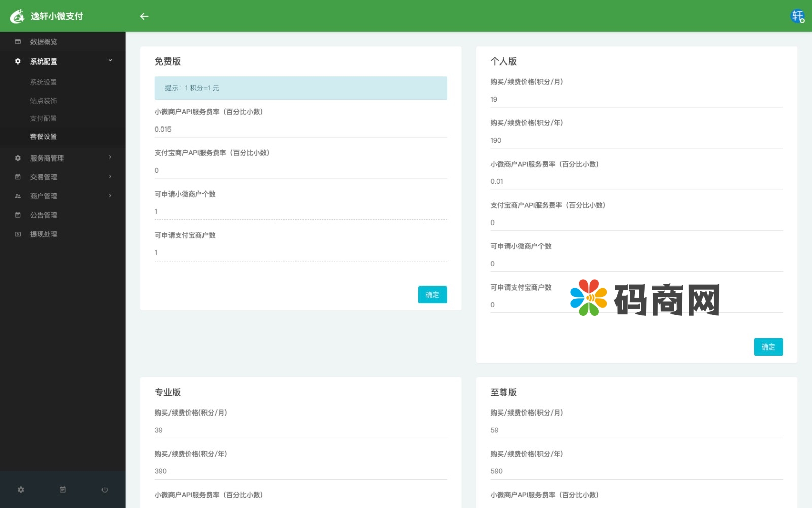Open 公告管理 from the sidebar
The height and width of the screenshot is (508, 812).
tap(44, 215)
